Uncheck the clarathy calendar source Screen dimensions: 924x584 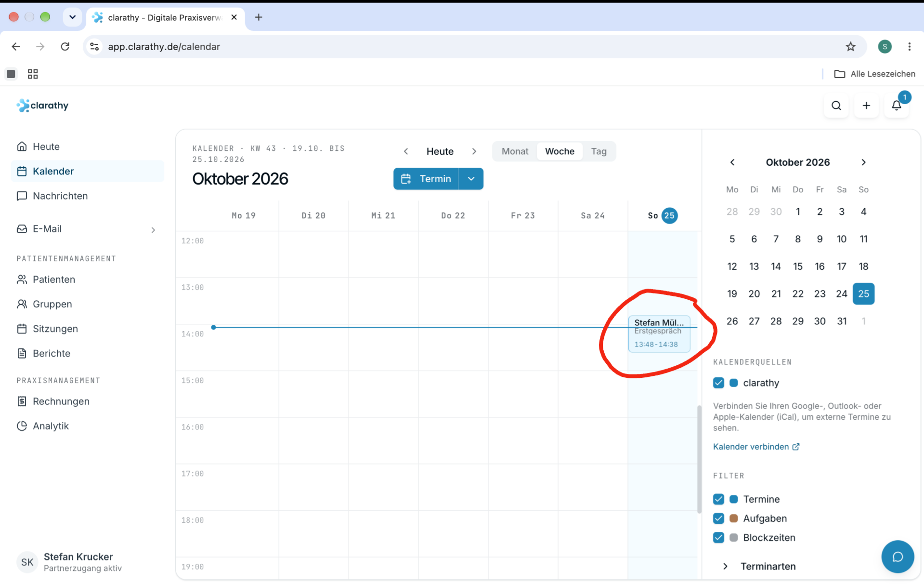tap(718, 383)
